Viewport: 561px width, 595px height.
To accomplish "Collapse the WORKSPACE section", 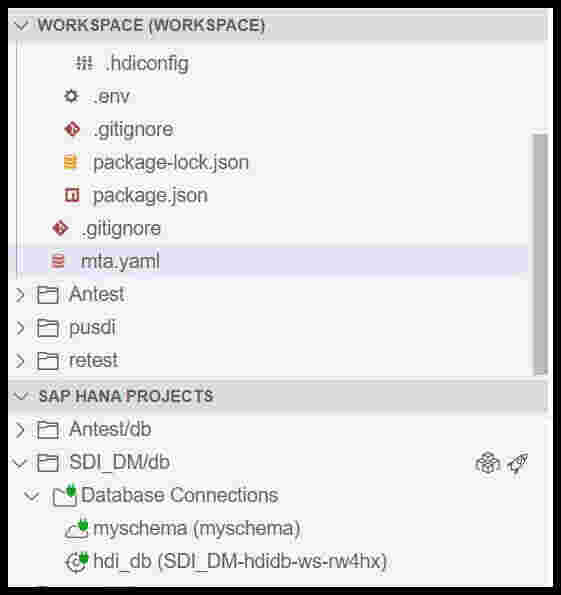I will (20, 25).
